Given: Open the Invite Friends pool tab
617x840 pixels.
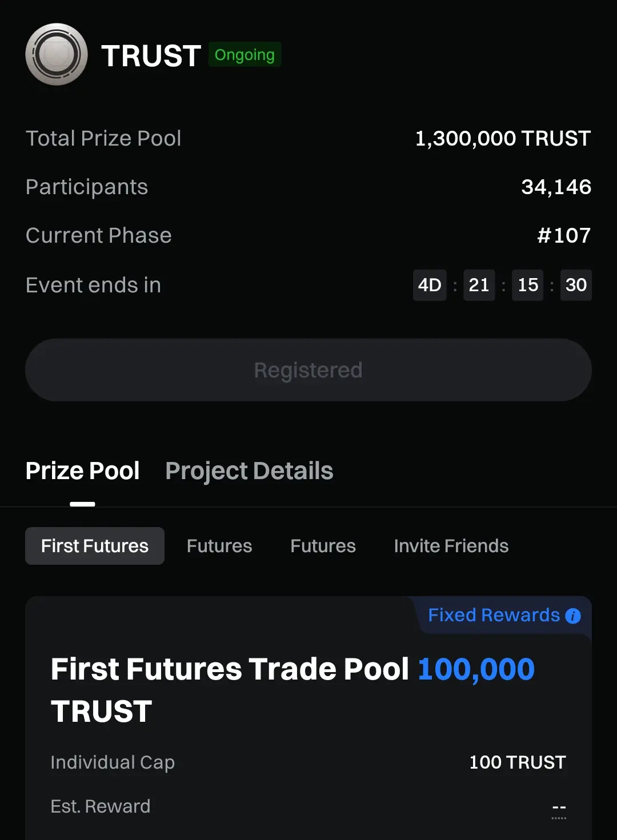Looking at the screenshot, I should (451, 546).
